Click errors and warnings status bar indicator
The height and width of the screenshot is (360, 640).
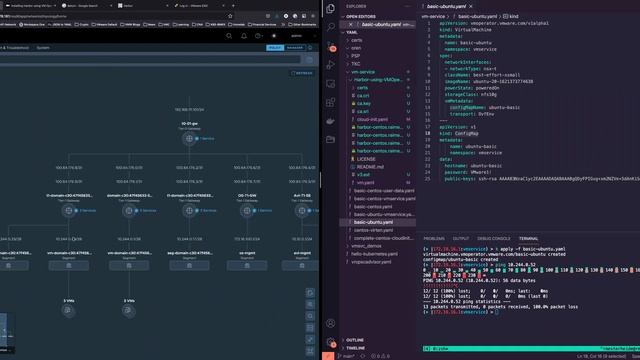pyautogui.click(x=380, y=356)
